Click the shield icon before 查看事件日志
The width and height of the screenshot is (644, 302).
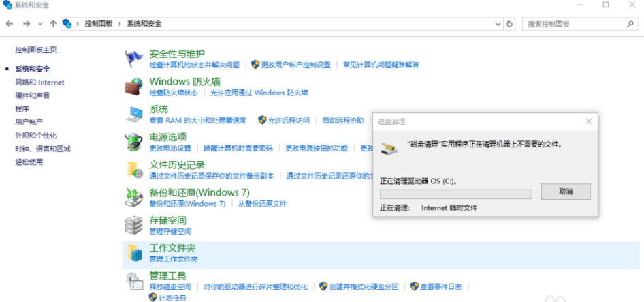pos(415,286)
